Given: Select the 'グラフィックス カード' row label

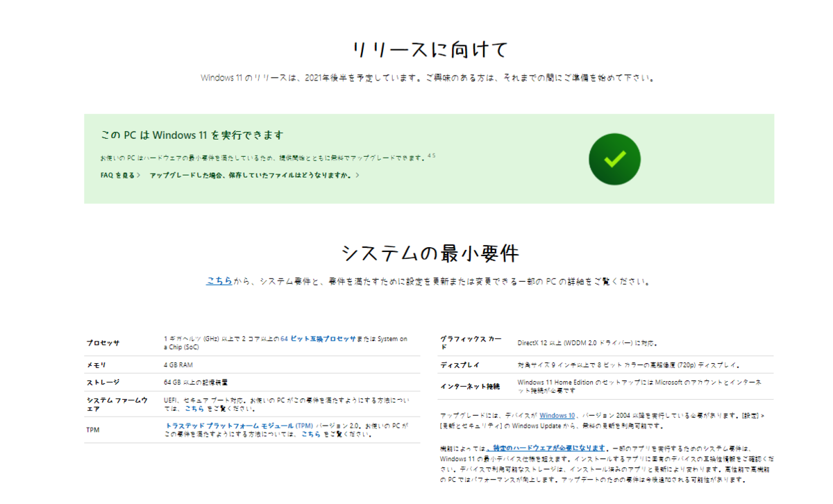Looking at the screenshot, I should 470,342.
